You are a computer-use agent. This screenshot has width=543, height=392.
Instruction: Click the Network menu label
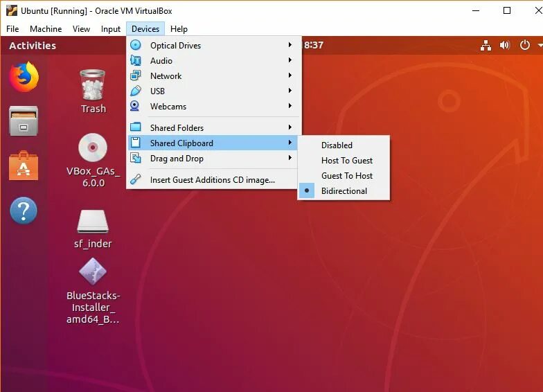pyautogui.click(x=166, y=76)
